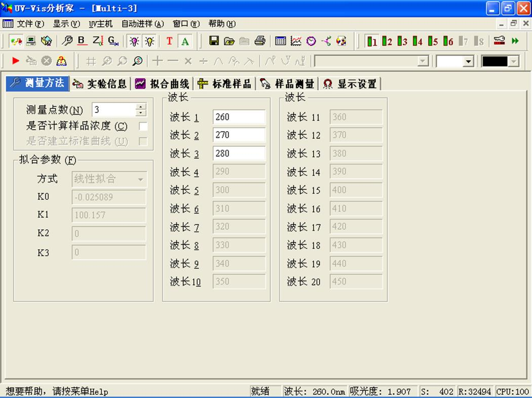Click the red underlined B icon
The width and height of the screenshot is (532, 398).
[x=82, y=41]
